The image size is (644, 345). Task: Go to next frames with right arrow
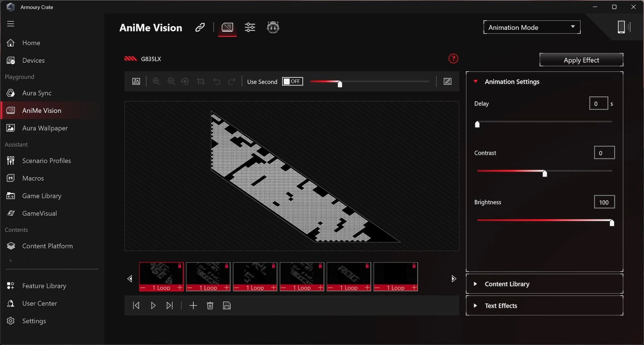tap(453, 279)
